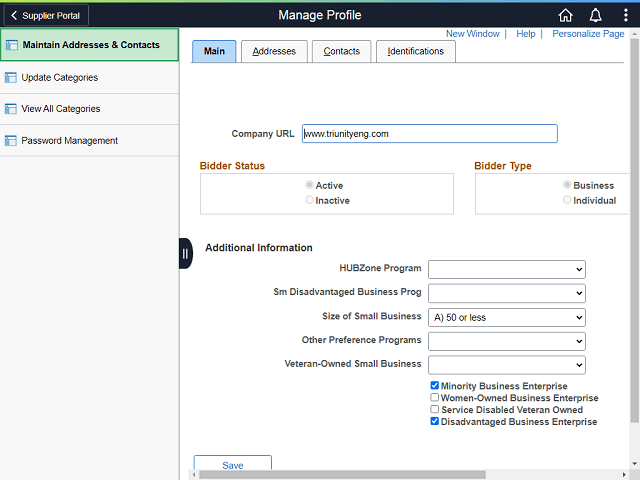Select the Active bidder status

pos(309,185)
